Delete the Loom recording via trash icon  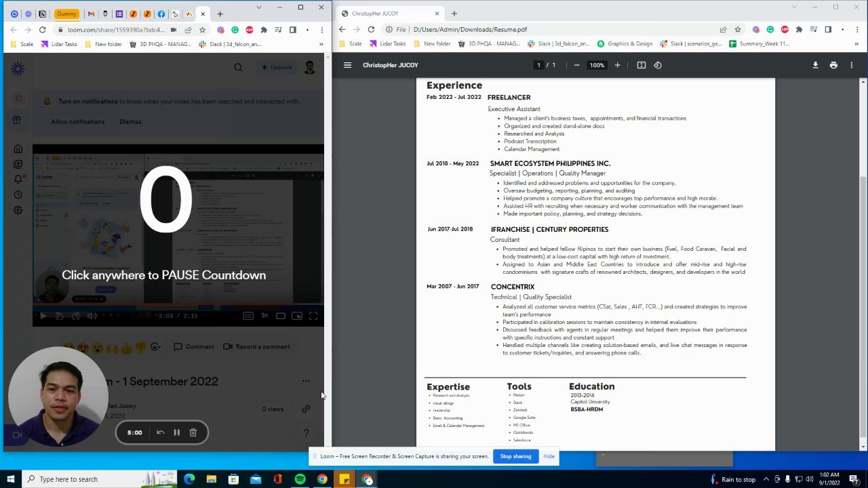tap(193, 432)
